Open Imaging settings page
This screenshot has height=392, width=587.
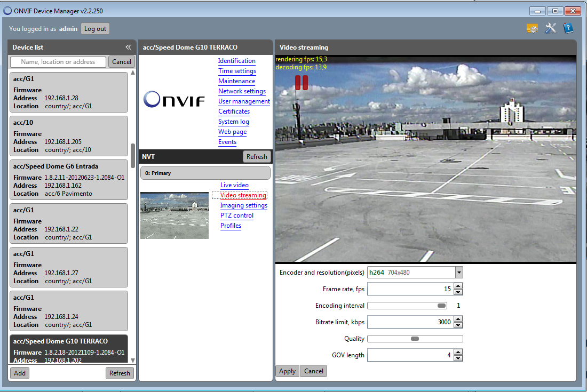click(x=243, y=205)
